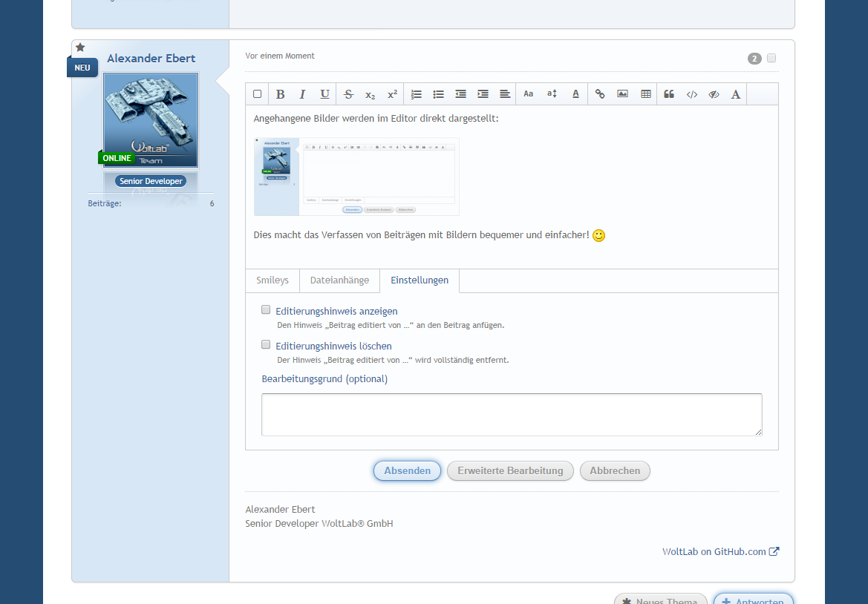This screenshot has width=868, height=604.
Task: Insert a table into the post
Action: pos(646,94)
